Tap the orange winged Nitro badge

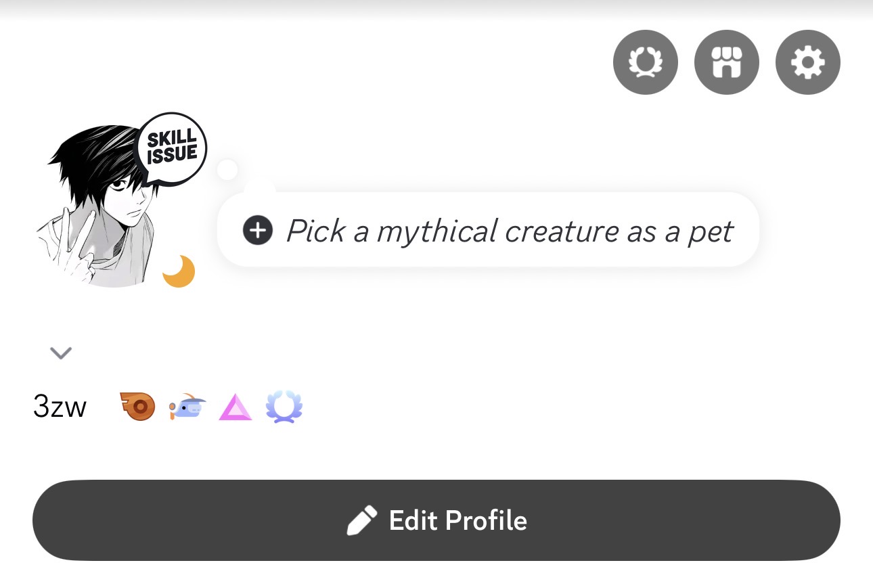click(x=138, y=407)
